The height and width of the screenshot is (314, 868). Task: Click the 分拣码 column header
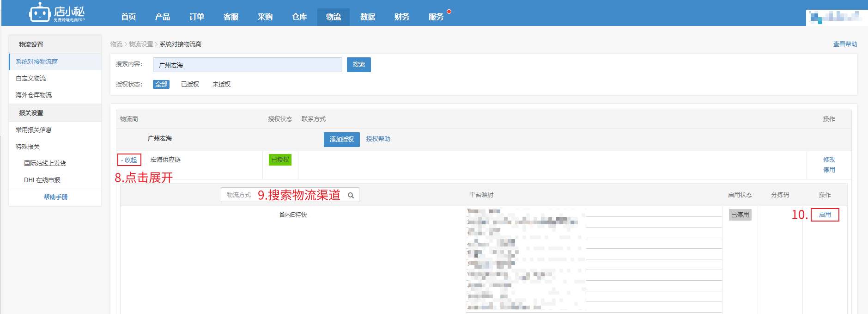pyautogui.click(x=780, y=195)
